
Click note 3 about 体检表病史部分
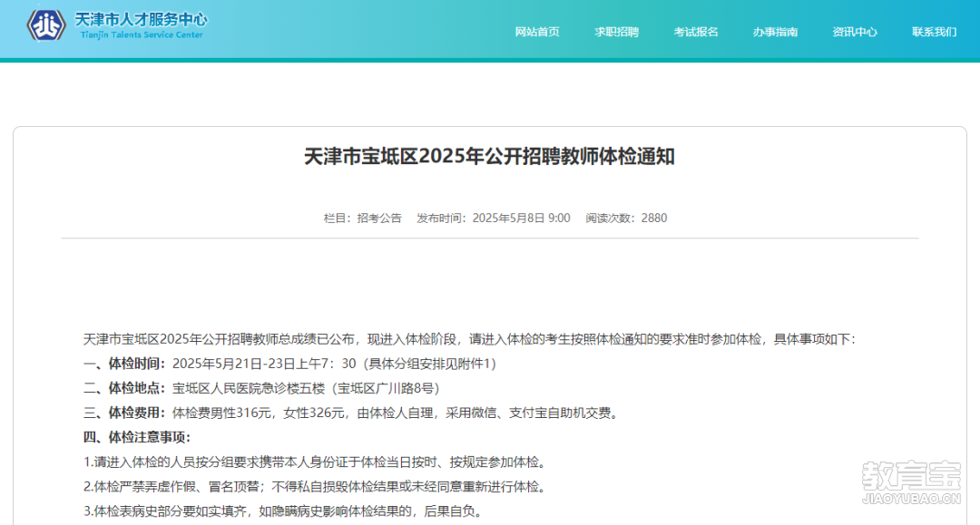pyautogui.click(x=284, y=511)
